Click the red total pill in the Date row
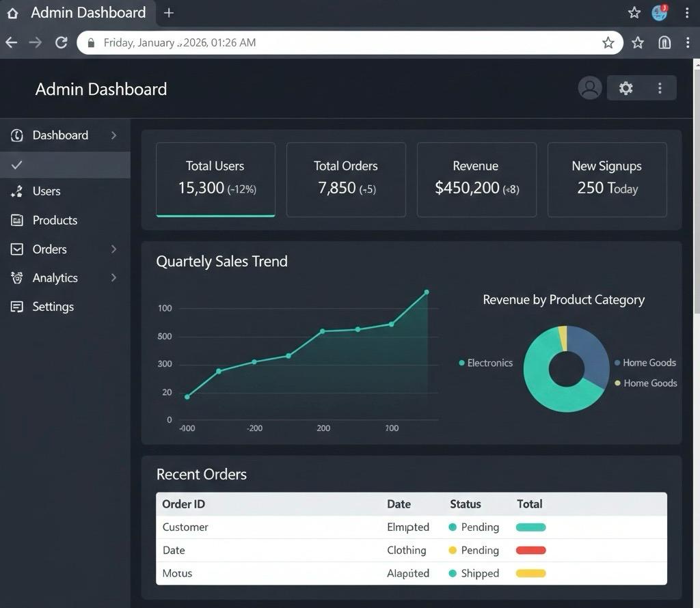 [x=531, y=550]
